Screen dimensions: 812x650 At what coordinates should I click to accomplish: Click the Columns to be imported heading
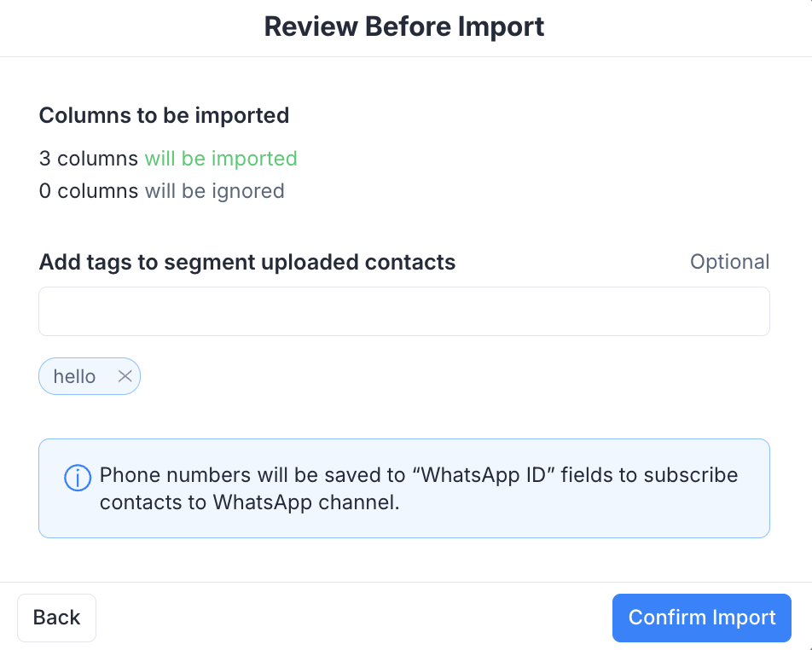(x=164, y=115)
